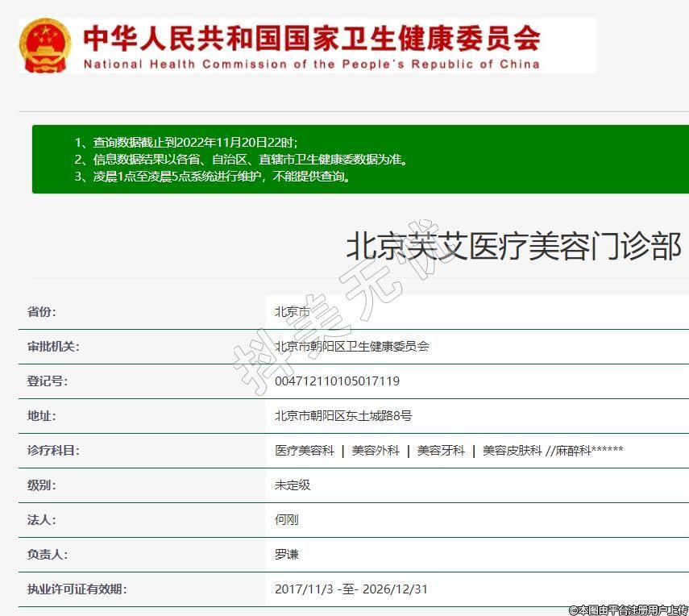689x616 pixels.
Task: Click the first notice line about the query data cutoff
Action: tap(186, 142)
